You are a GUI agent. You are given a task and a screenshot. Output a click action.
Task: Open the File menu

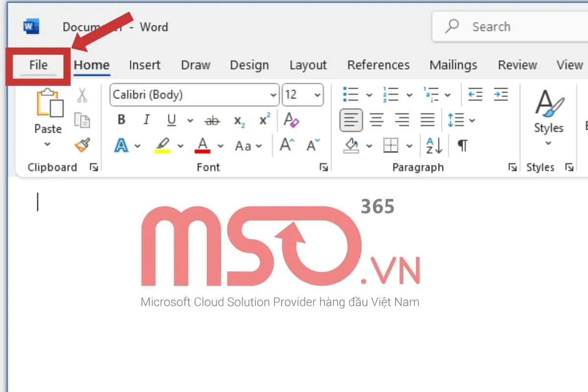click(38, 65)
